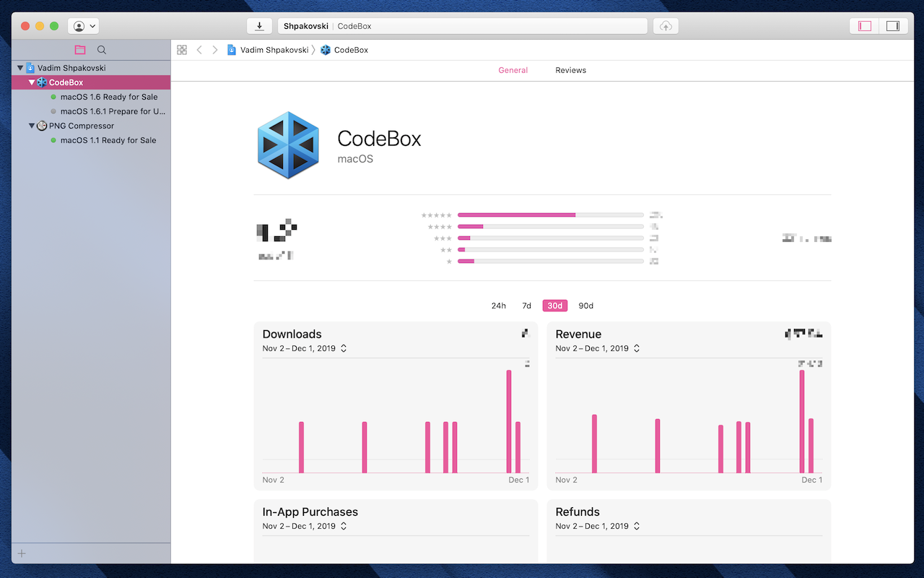Image resolution: width=924 pixels, height=578 pixels.
Task: Open the Downloads date range dropdown
Action: click(305, 348)
